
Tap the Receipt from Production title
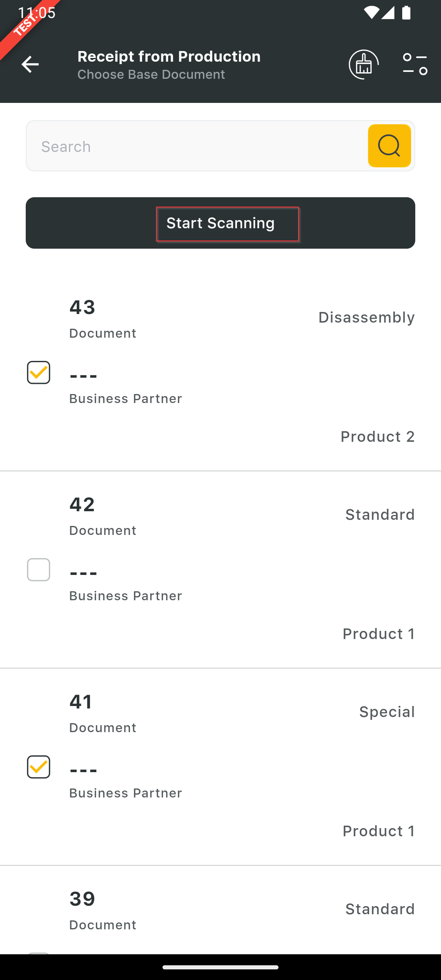pyautogui.click(x=169, y=56)
